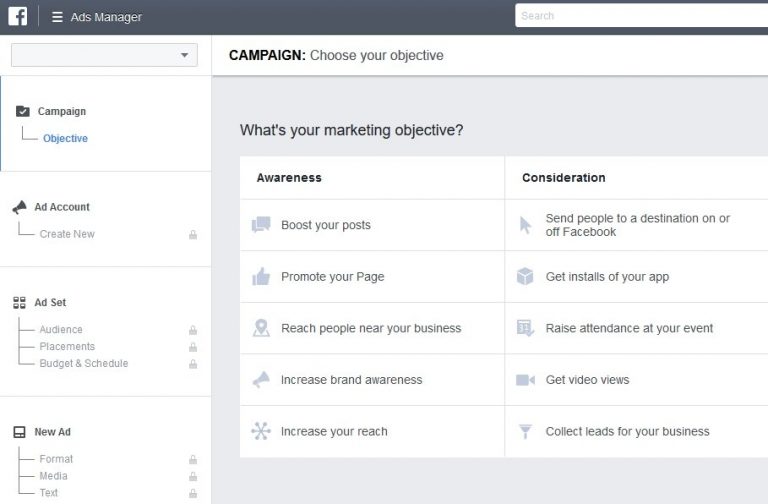This screenshot has height=504, width=768.
Task: Open the account selector dropdown in sidebar
Action: [x=104, y=55]
